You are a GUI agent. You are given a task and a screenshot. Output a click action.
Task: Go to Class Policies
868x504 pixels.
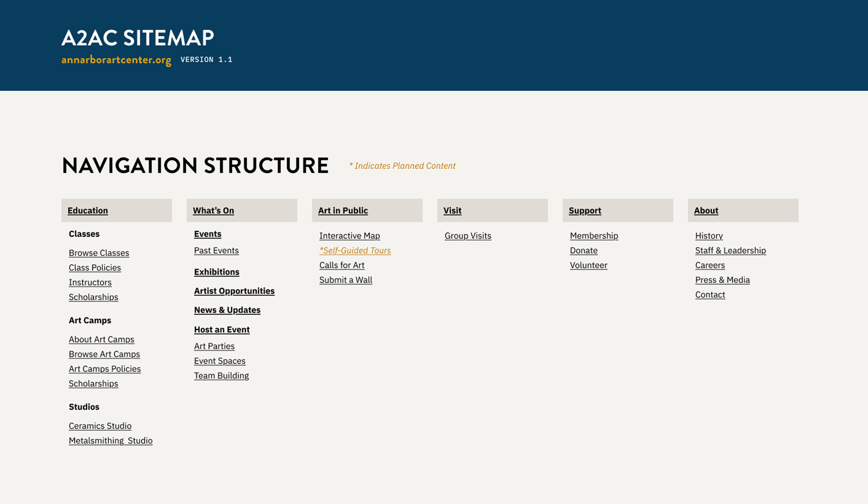click(95, 268)
